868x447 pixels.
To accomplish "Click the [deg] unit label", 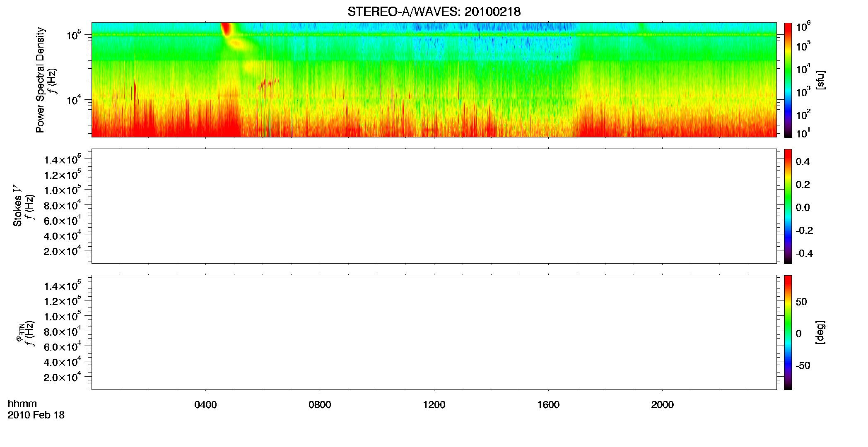I will pyautogui.click(x=820, y=332).
